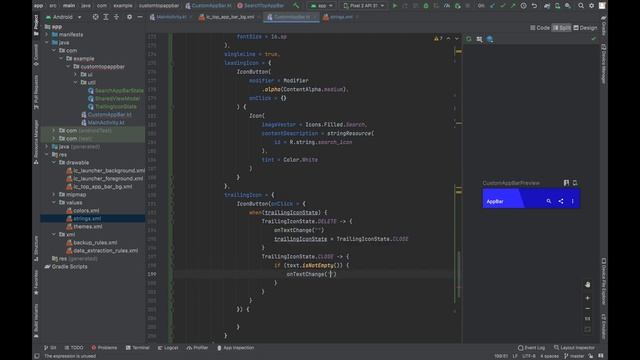Select strings.xml in project tree

pos(87,218)
